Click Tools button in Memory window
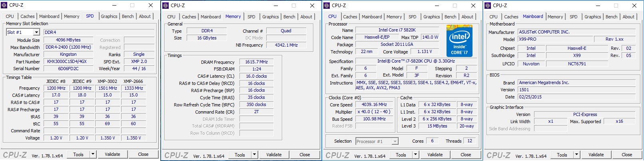The width and height of the screenshot is (644, 161). pos(240,155)
